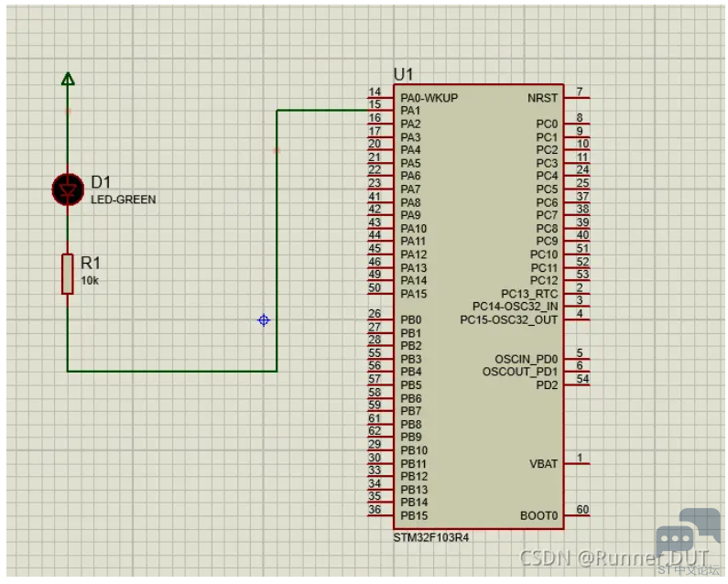Click the PC15-OSC32_OUT pin label

coord(509,320)
